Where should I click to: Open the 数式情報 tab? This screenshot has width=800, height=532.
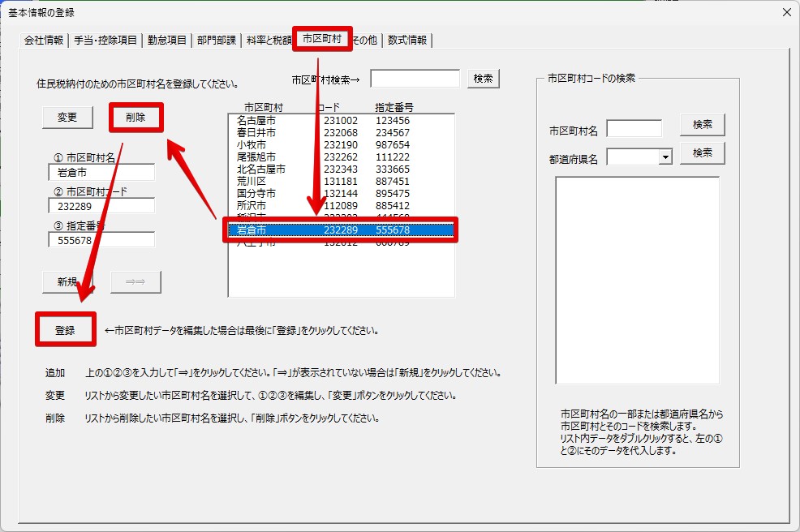[x=407, y=40]
